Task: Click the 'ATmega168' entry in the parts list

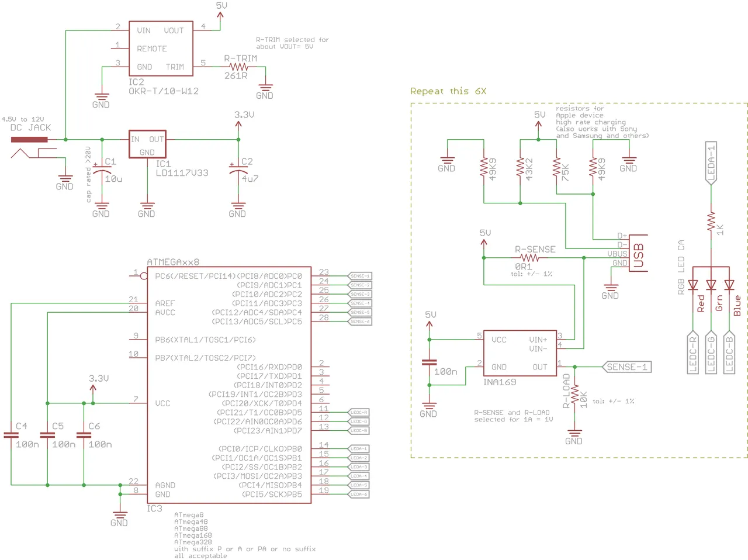Action: (x=193, y=535)
